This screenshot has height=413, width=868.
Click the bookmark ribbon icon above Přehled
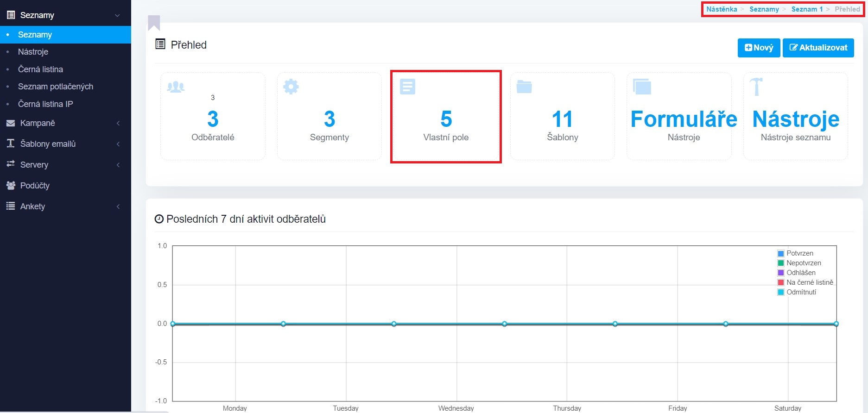pos(154,23)
